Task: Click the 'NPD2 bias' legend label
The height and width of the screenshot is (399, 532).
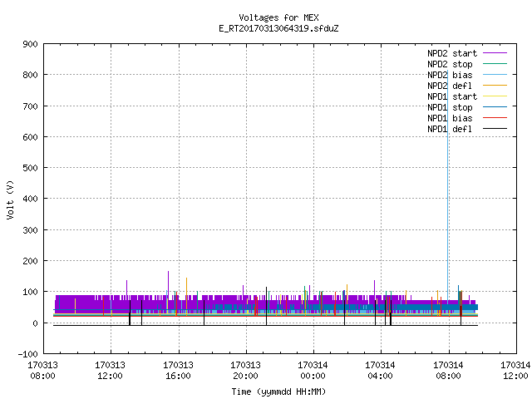Action: [450, 75]
